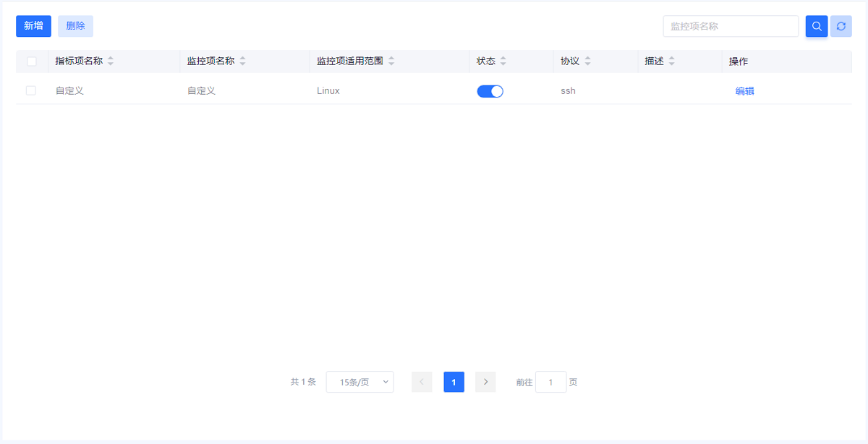The width and height of the screenshot is (868, 444).
Task: Focus the 监控项名称 search input field
Action: coord(731,27)
